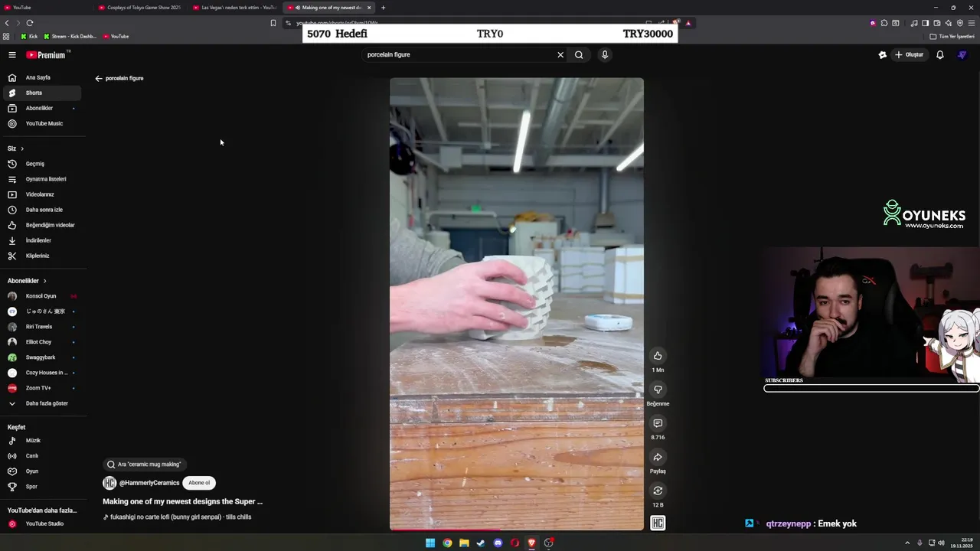The image size is (980, 551).
Task: Switch to Cosplays of Tokyo Game Show tab
Action: 142,8
